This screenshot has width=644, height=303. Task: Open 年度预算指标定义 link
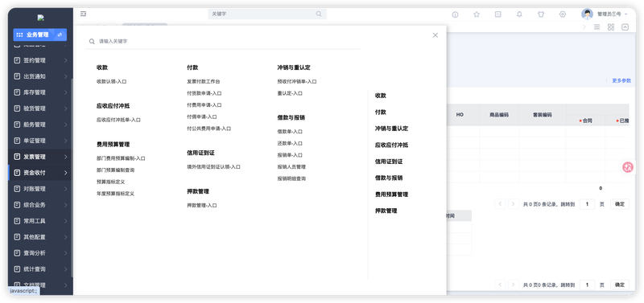(x=115, y=194)
